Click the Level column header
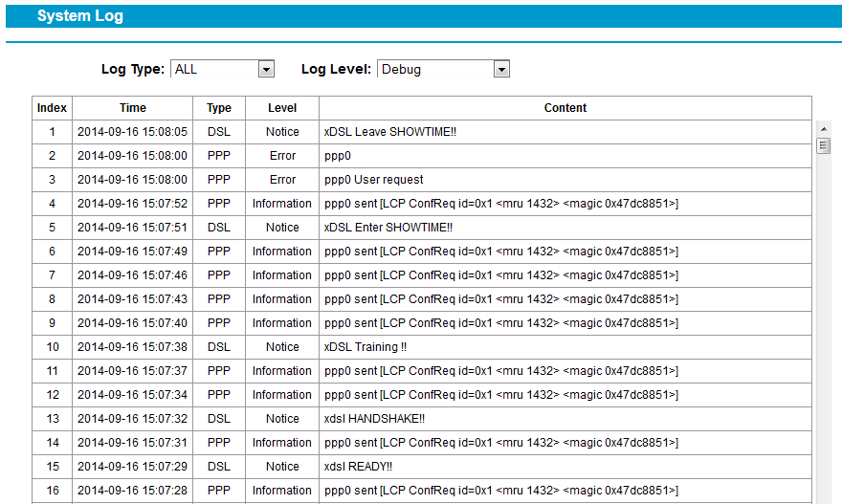 click(x=282, y=108)
